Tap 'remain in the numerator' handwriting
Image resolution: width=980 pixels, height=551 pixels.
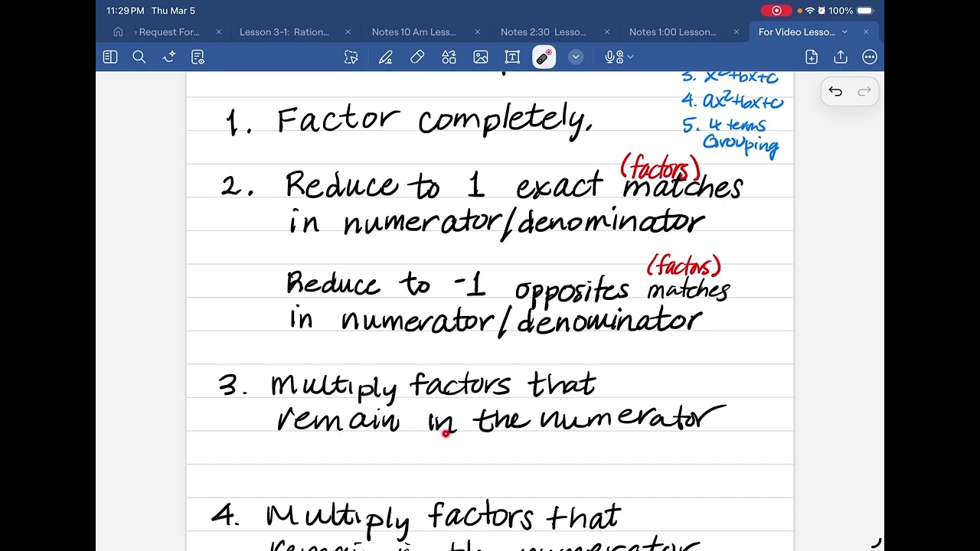501,420
